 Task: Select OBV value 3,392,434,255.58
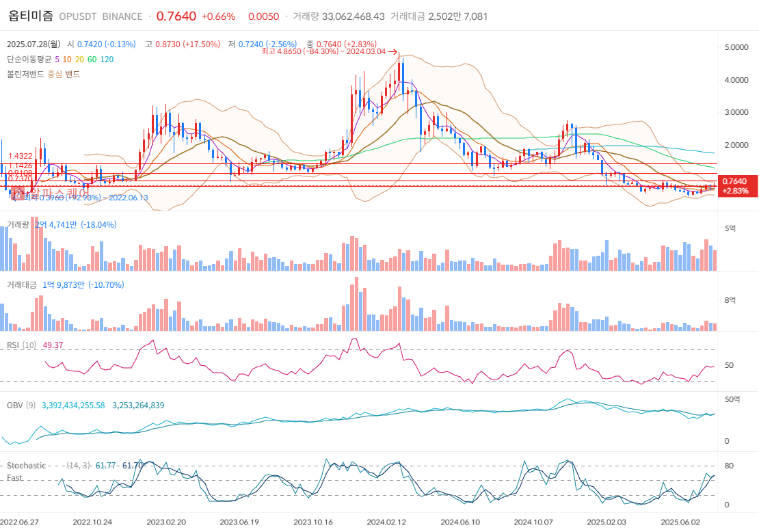pos(73,405)
